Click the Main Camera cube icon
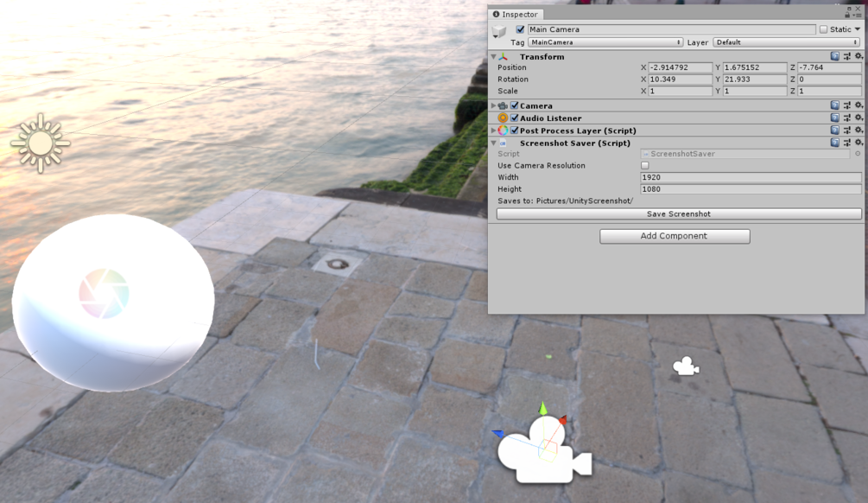 [x=499, y=29]
